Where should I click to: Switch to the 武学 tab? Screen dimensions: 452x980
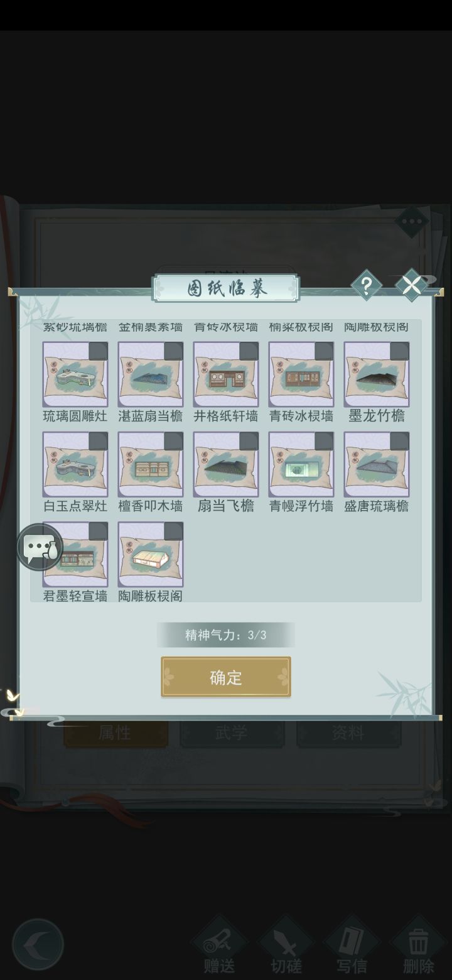pyautogui.click(x=232, y=733)
